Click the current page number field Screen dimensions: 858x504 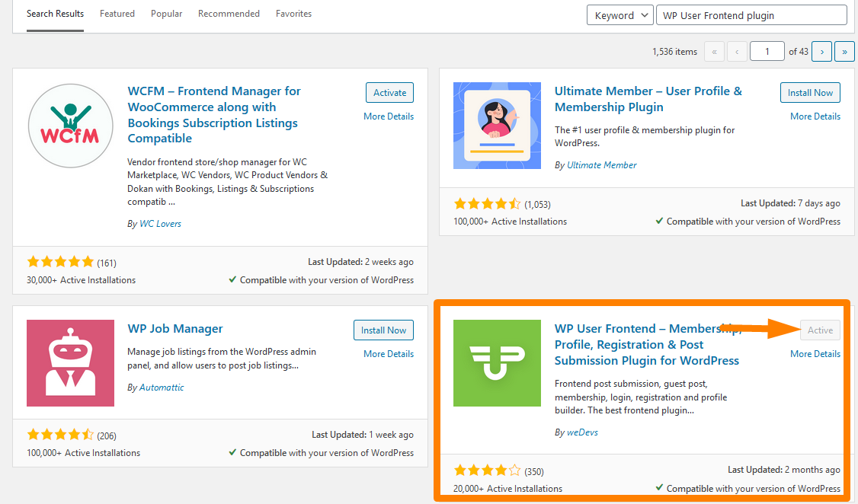point(767,51)
